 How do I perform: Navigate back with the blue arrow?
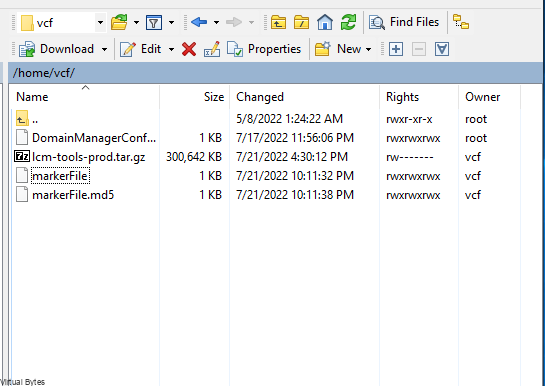(x=199, y=23)
